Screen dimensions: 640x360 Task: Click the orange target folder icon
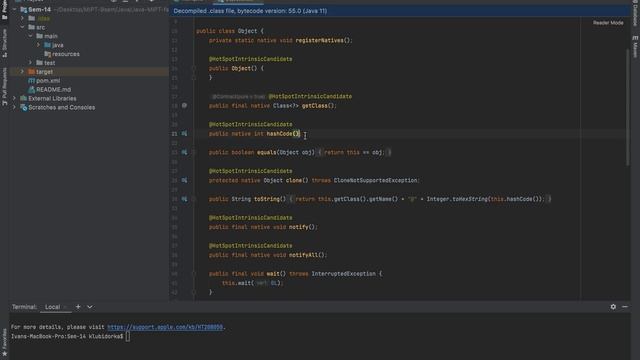pyautogui.click(x=31, y=71)
